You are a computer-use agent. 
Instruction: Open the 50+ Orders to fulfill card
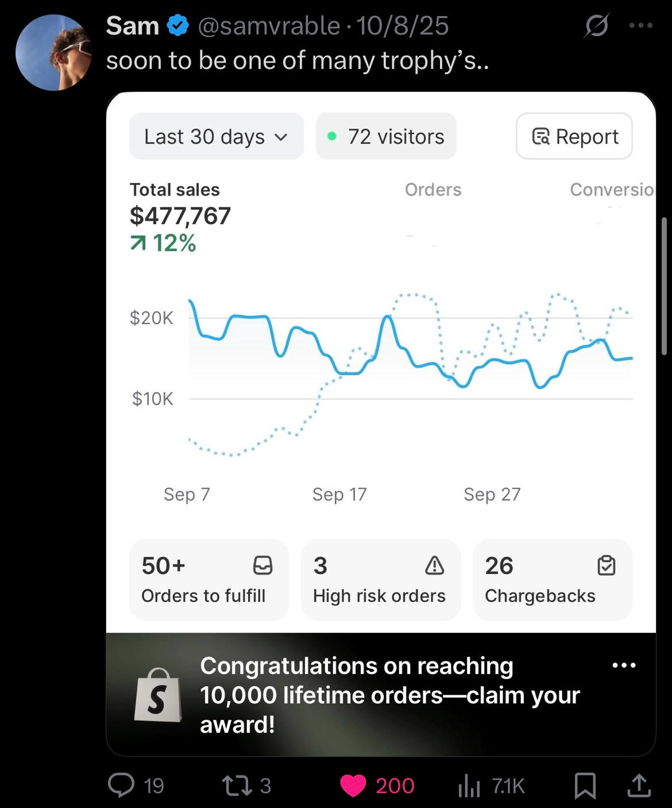208,580
